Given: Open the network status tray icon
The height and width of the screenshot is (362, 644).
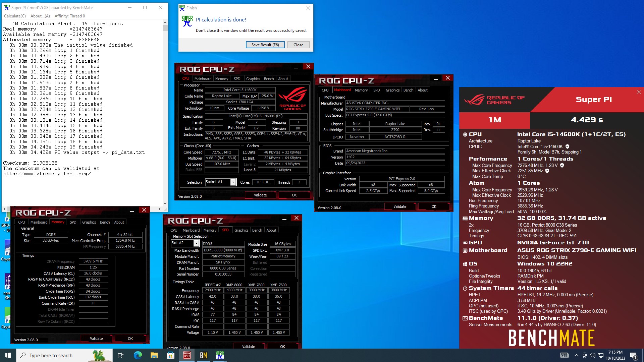Looking at the screenshot, I should pos(601,355).
